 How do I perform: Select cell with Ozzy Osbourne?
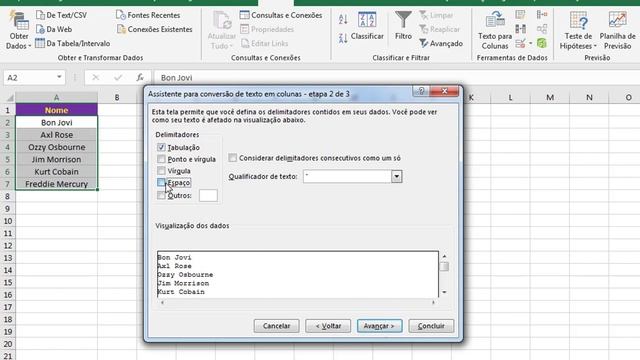click(x=56, y=147)
